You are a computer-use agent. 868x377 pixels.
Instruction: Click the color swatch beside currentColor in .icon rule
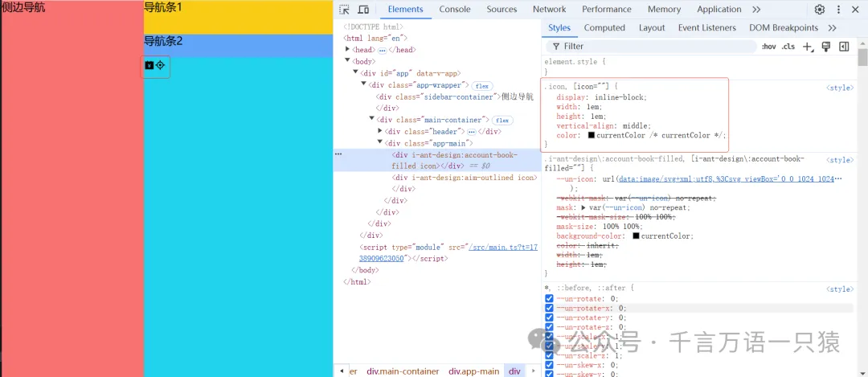(592, 136)
